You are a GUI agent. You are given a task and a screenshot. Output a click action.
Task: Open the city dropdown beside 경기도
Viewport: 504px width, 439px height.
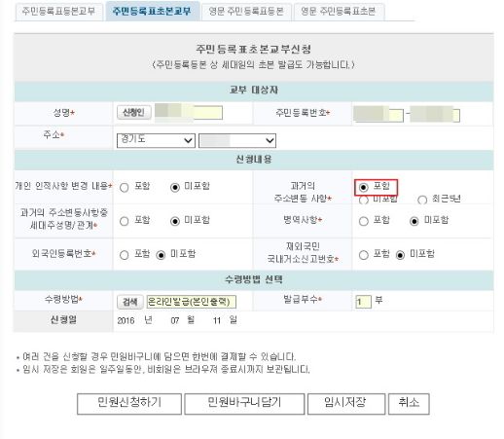tap(237, 140)
